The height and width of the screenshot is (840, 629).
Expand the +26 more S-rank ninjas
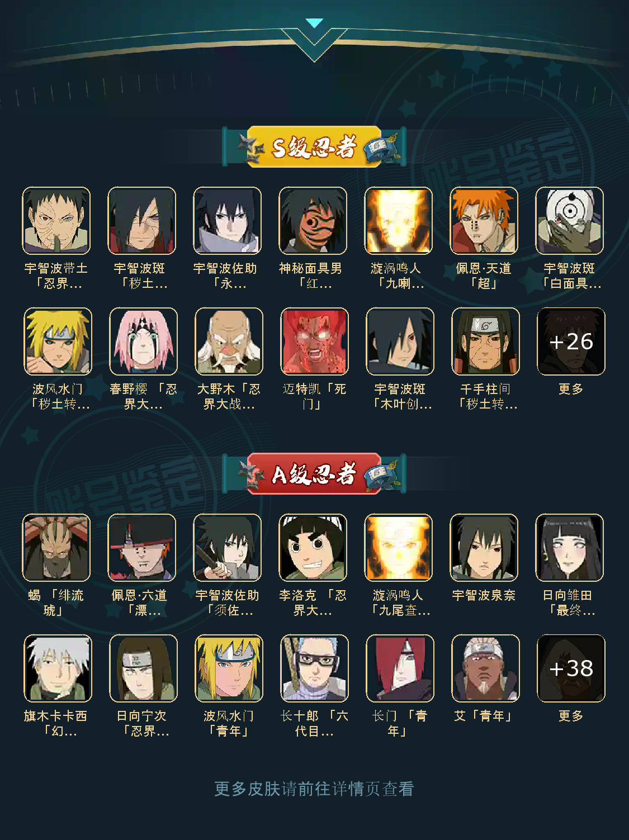[x=571, y=341]
